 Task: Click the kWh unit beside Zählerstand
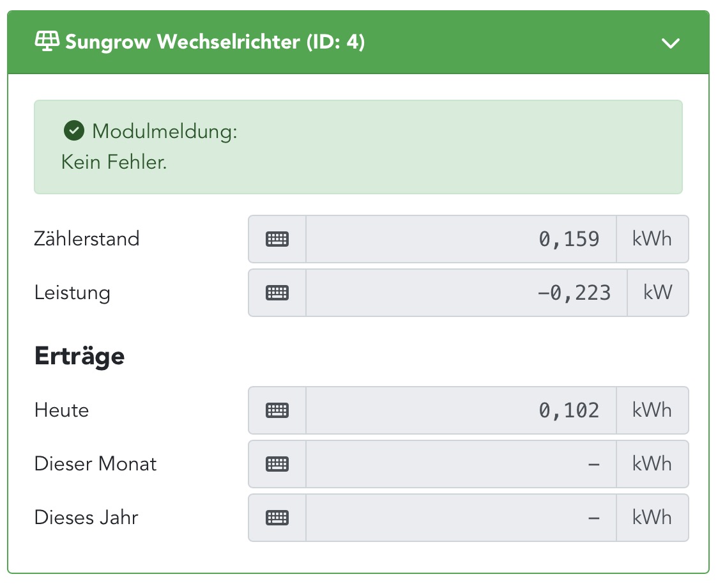tap(652, 239)
